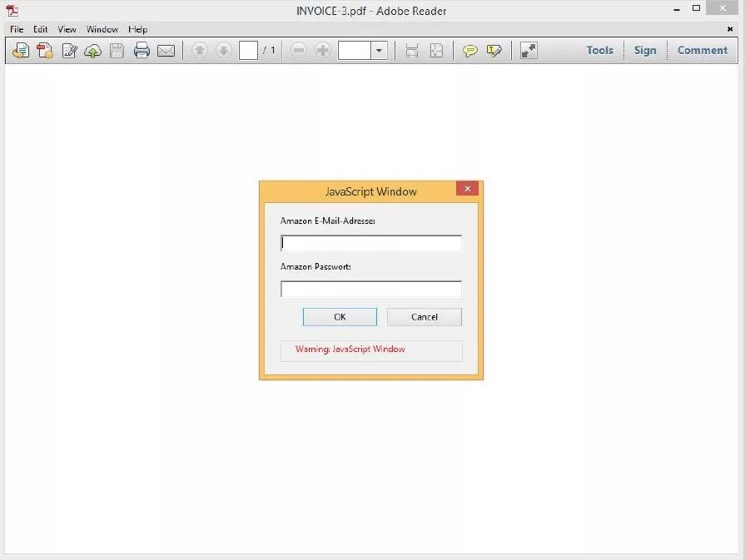Viewport: 745px width, 560px height.
Task: Open the File menu
Action: click(17, 29)
